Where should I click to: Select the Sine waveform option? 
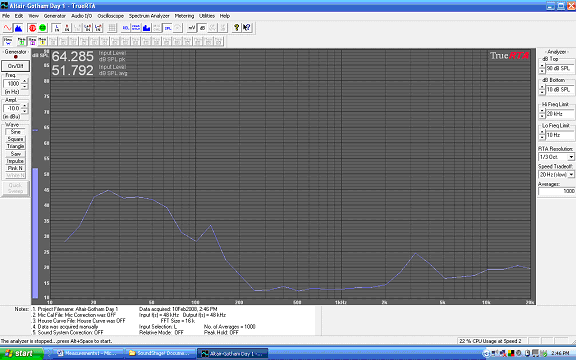15,132
